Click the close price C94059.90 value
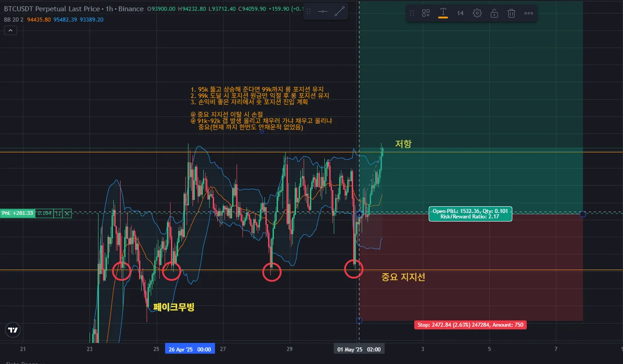The height and width of the screenshot is (364, 623). pos(252,9)
